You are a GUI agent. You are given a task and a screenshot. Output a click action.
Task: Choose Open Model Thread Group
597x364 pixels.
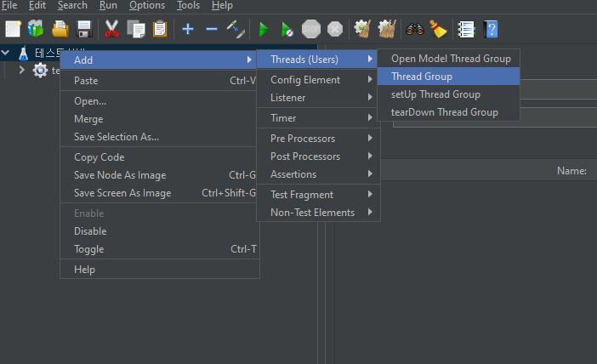pos(448,58)
